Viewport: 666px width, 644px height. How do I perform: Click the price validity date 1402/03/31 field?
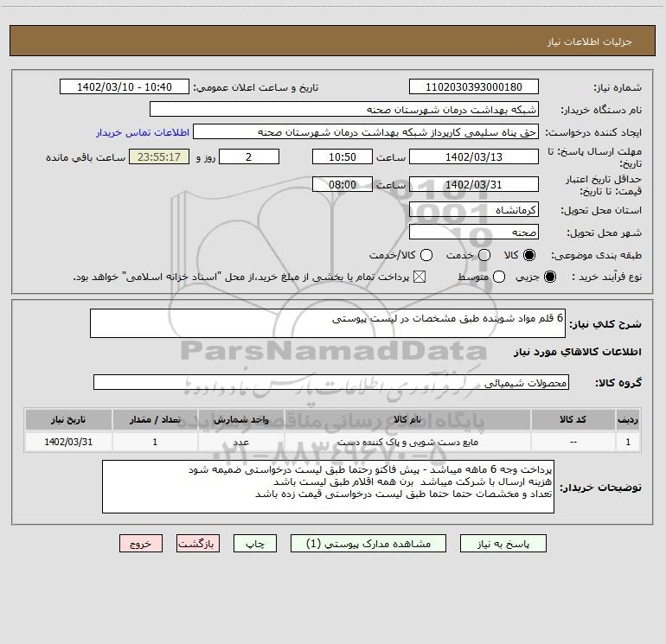474,184
